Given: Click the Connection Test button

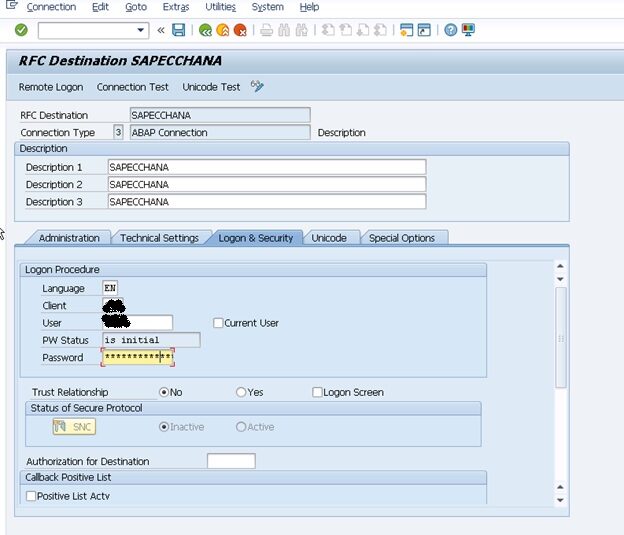Looking at the screenshot, I should coord(133,87).
